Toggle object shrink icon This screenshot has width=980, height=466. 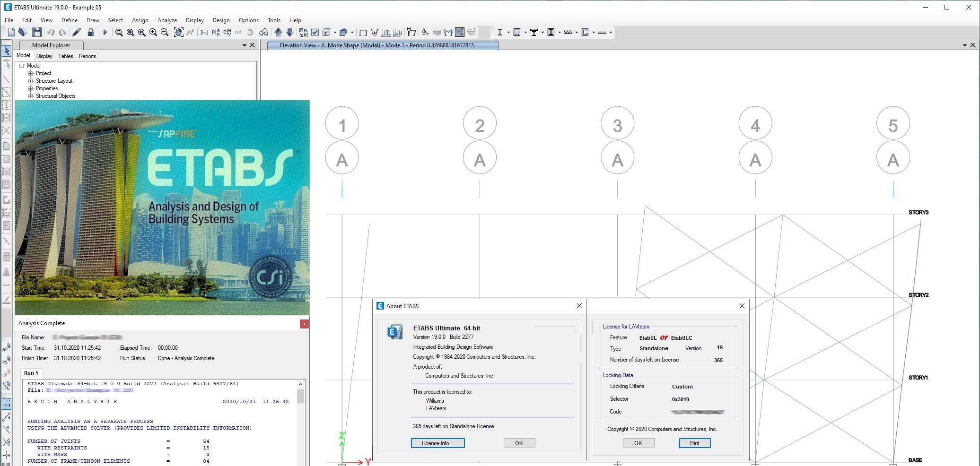click(x=303, y=32)
